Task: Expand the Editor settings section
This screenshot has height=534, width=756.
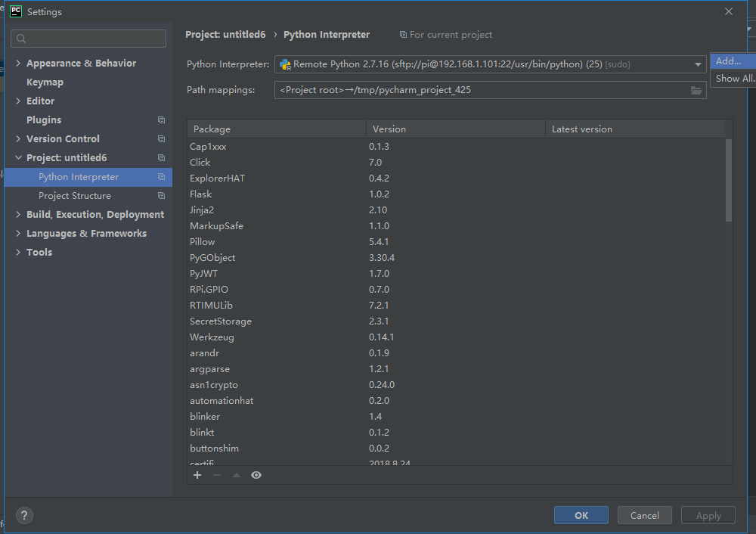Action: pyautogui.click(x=20, y=101)
